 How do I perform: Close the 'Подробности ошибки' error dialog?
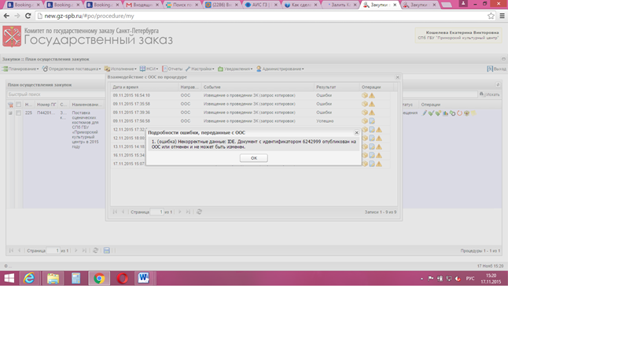click(x=356, y=133)
